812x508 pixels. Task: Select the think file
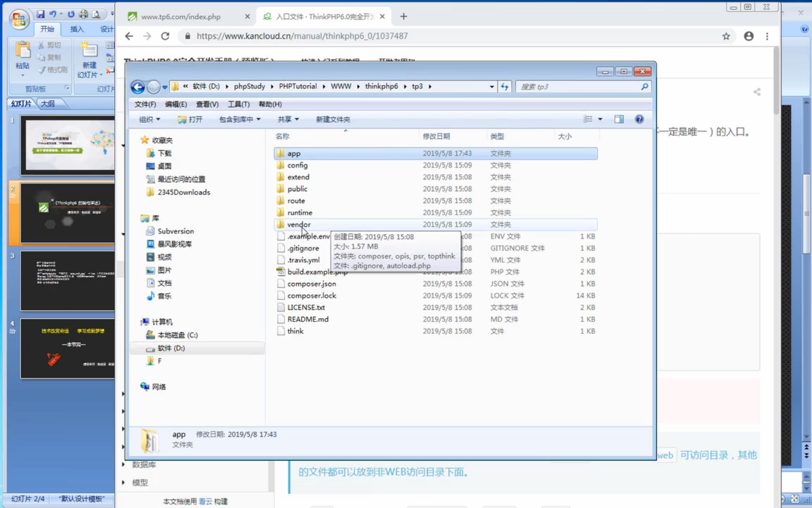tap(295, 331)
